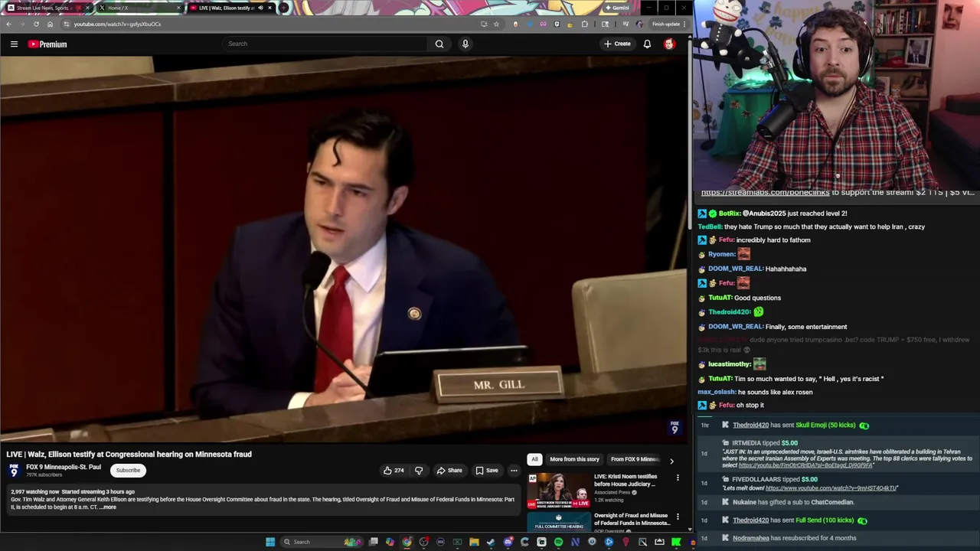Select the All filter chip
This screenshot has width=980, height=551.
(x=534, y=459)
